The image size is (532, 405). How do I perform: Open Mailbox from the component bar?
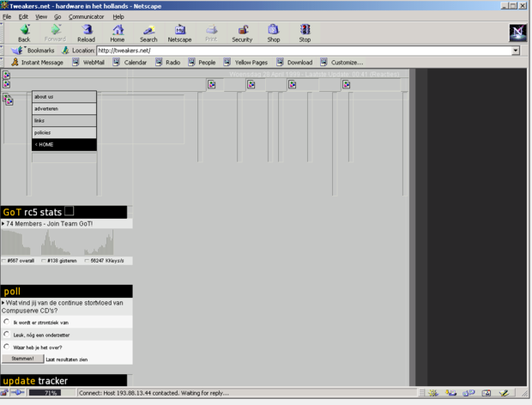(x=450, y=393)
